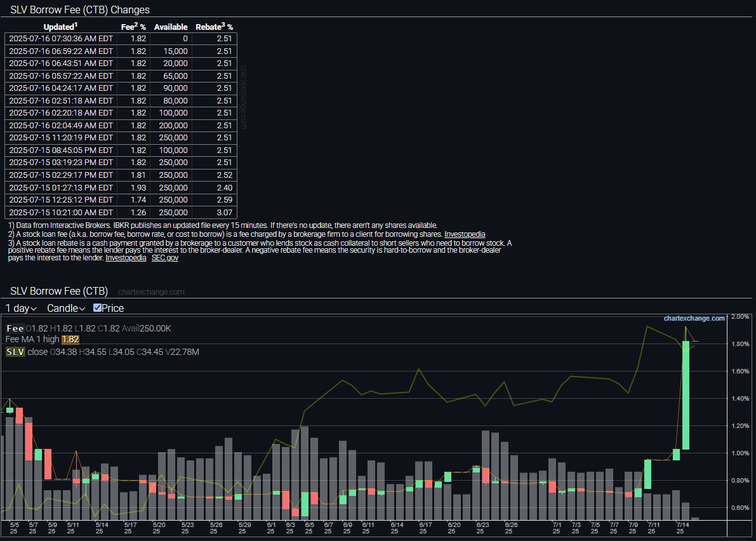Click the 5/5 25 date axis label
This screenshot has height=541, width=756.
[14, 528]
